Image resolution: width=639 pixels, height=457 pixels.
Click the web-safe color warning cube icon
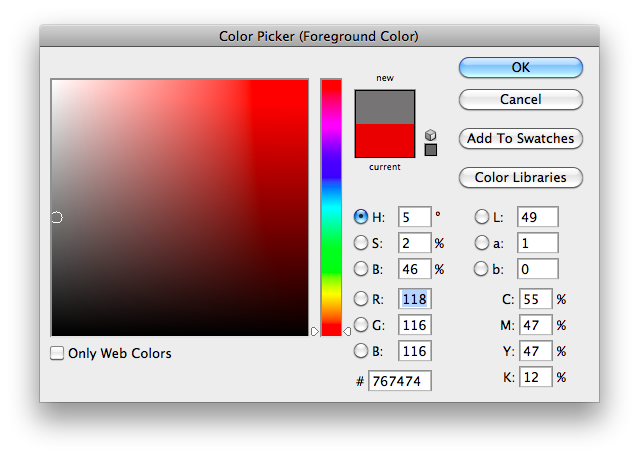coord(431,135)
